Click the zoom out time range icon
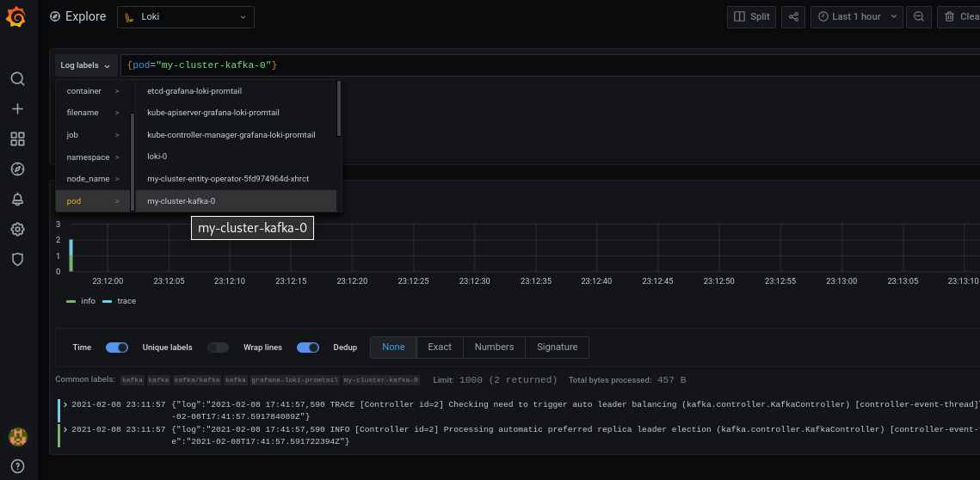The width and height of the screenshot is (980, 480). (919, 17)
